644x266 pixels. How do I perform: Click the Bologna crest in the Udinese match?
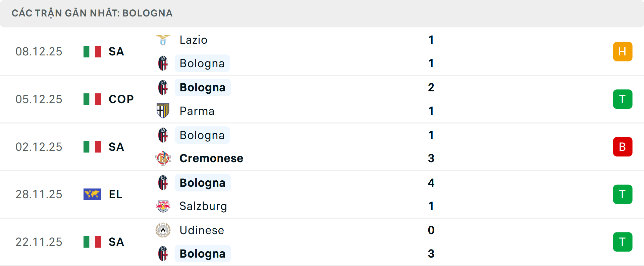coord(163,254)
